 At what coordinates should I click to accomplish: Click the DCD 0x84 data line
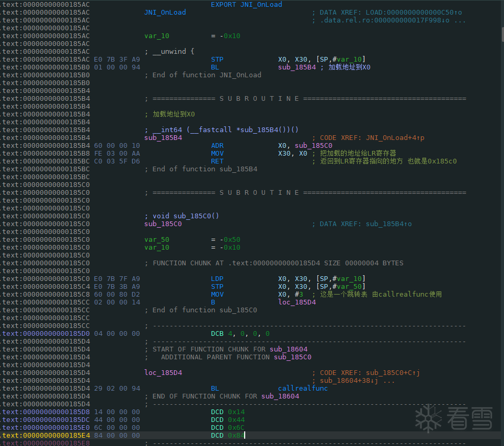pos(227,436)
